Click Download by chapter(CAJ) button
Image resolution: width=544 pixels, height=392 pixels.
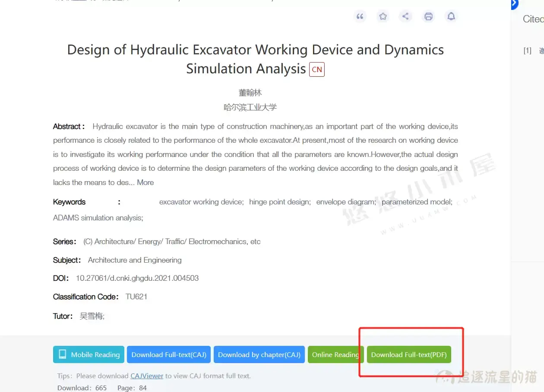259,354
